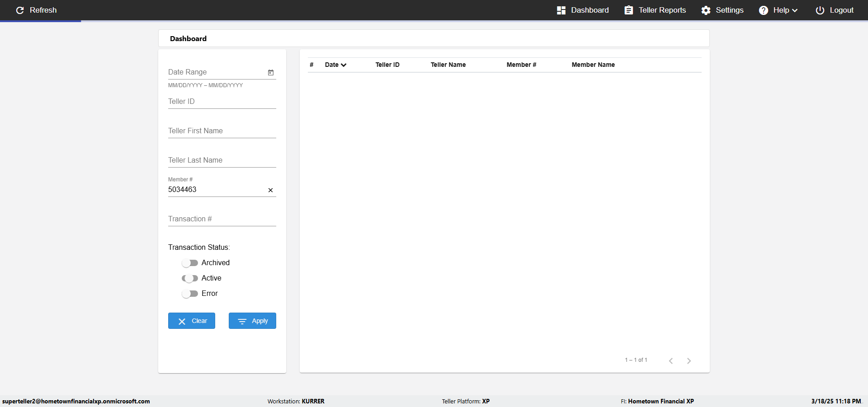Screen dimensions: 868x407
Task: Click the Teller ID column header
Action: 387,65
